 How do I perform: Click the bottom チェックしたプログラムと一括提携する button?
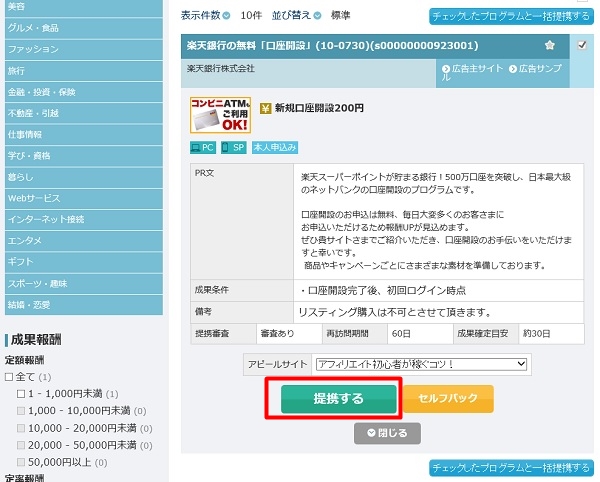pos(511,468)
